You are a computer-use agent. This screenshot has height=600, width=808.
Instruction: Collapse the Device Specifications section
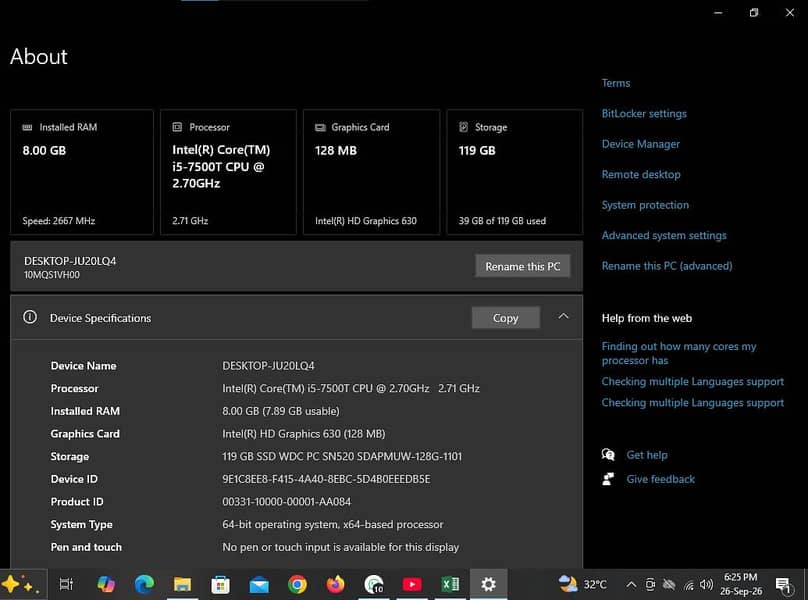pyautogui.click(x=563, y=316)
